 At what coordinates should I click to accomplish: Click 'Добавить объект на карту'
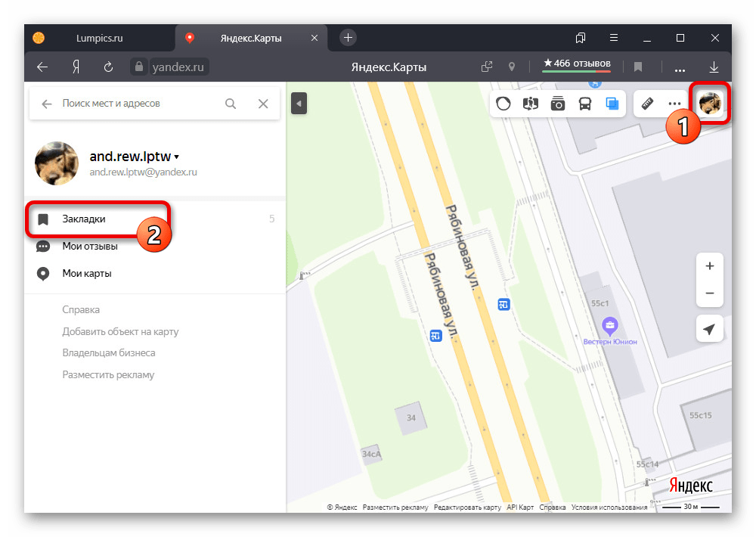(x=120, y=331)
